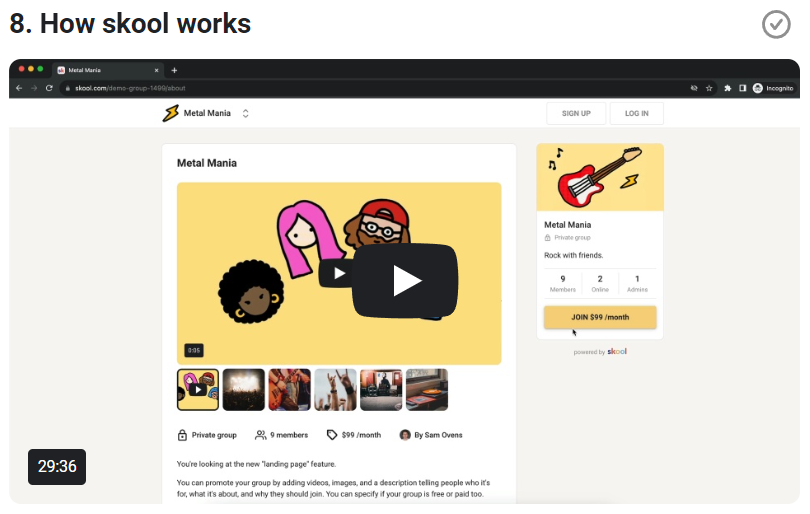Image resolution: width=810 pixels, height=514 pixels.
Task: Click the Incognito profile icon
Action: pyautogui.click(x=757, y=88)
